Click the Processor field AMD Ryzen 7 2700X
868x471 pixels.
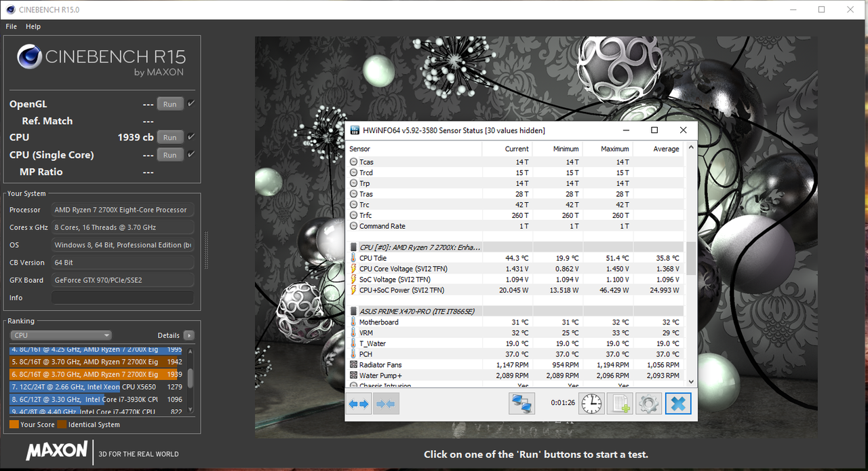[123, 210]
